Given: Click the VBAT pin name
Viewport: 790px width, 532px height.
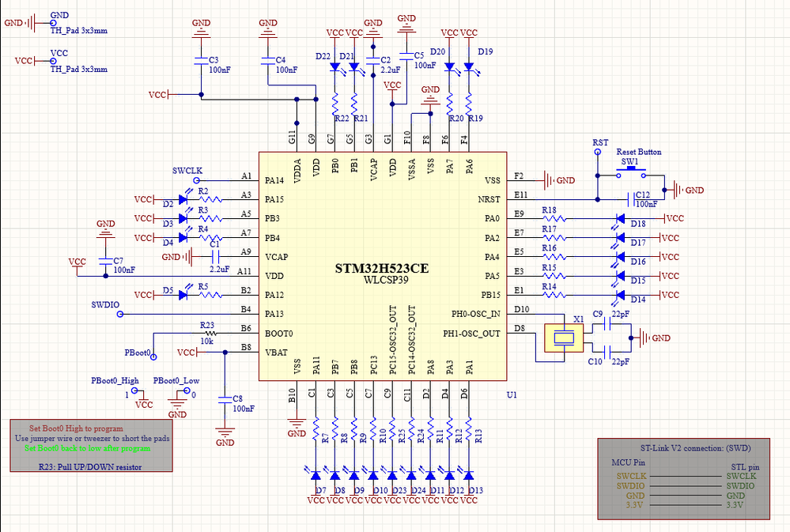Looking at the screenshot, I should pos(277,353).
